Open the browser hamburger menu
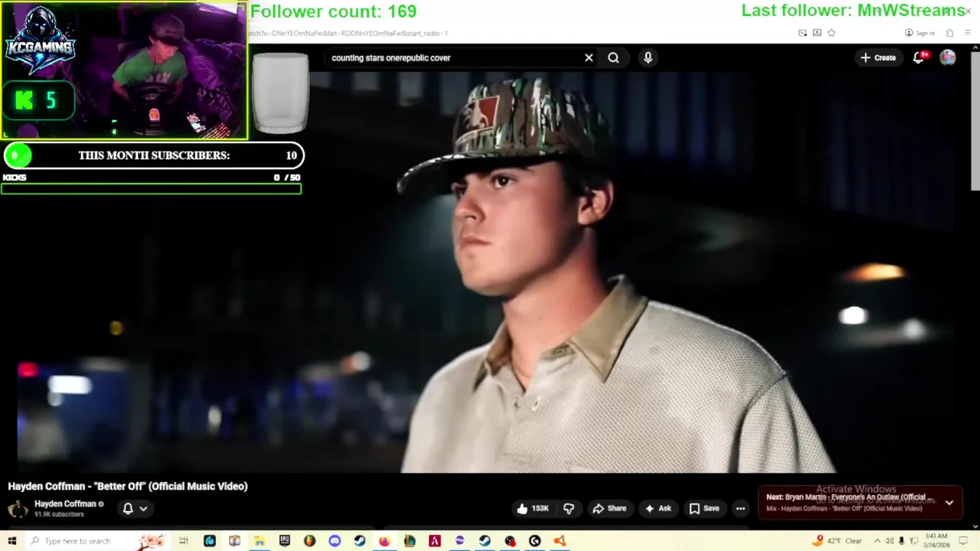 click(968, 33)
